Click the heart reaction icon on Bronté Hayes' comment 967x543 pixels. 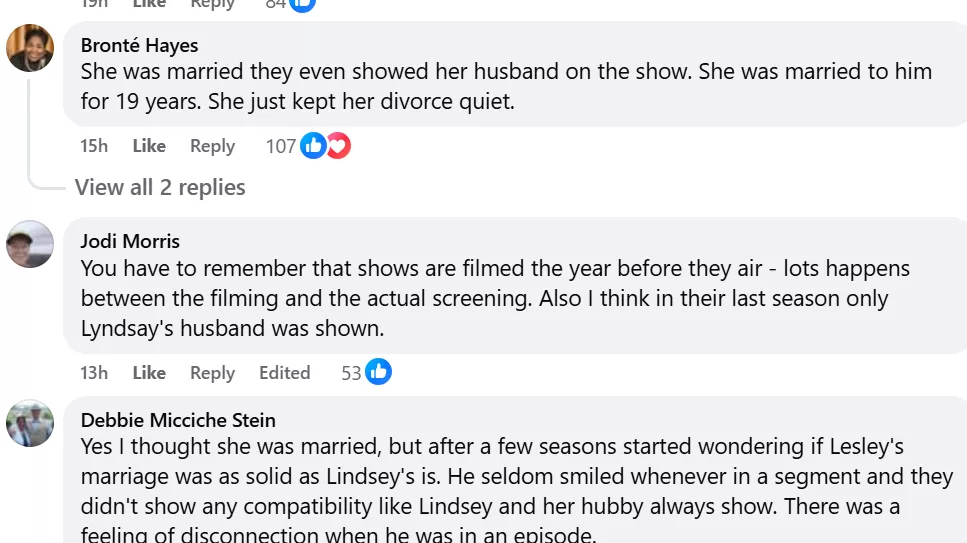338,146
